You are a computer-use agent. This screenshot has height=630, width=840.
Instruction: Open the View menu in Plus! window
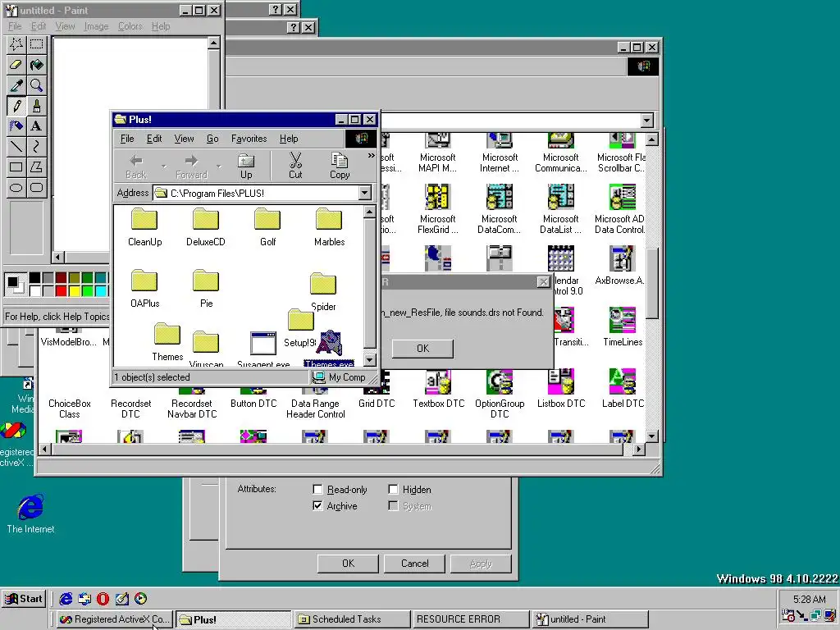pos(184,139)
